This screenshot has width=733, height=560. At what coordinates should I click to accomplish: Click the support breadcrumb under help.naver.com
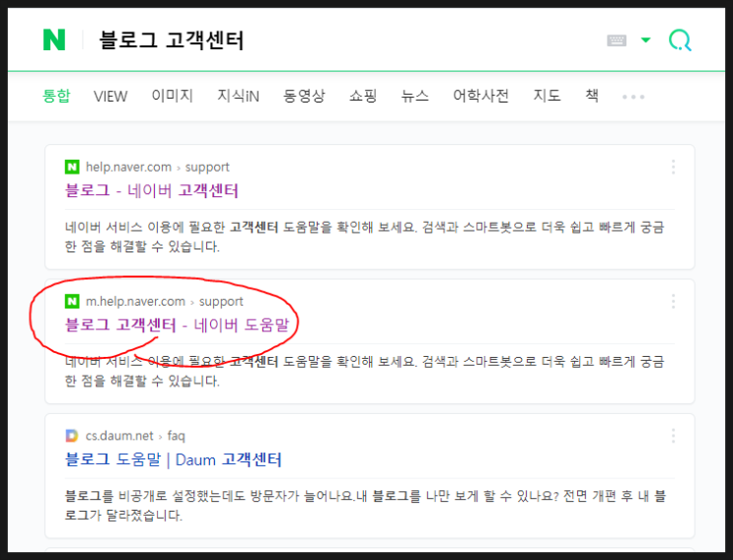(207, 168)
